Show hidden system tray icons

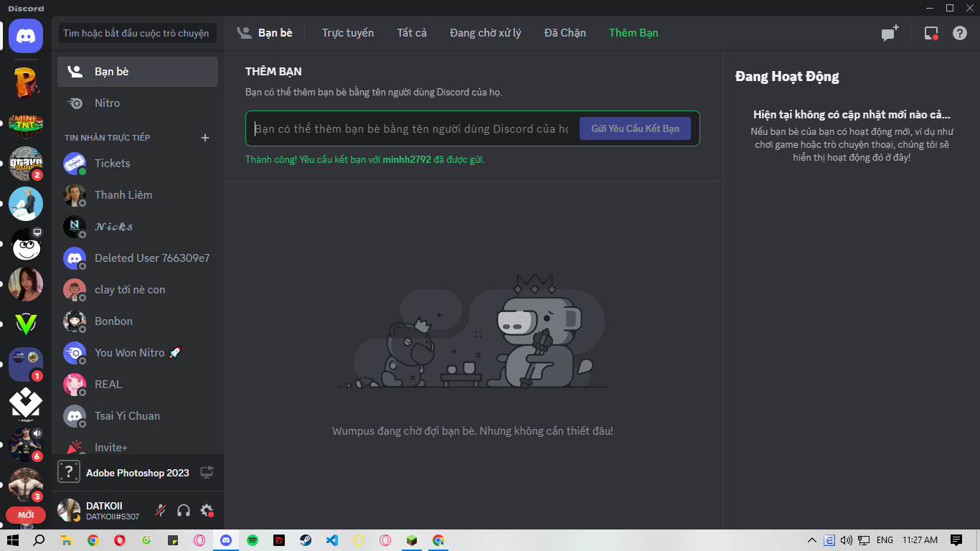point(812,540)
